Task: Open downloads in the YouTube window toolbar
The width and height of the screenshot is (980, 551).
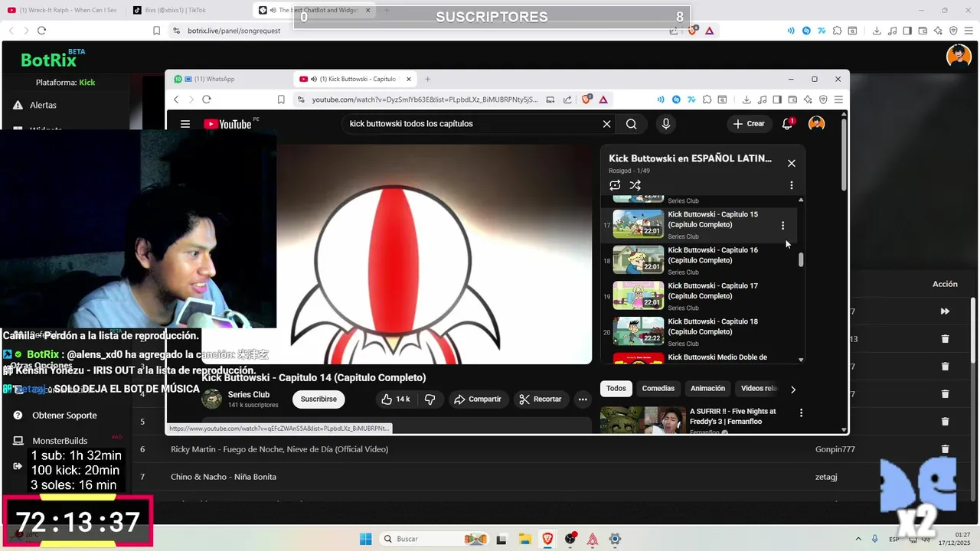Action: tap(746, 99)
